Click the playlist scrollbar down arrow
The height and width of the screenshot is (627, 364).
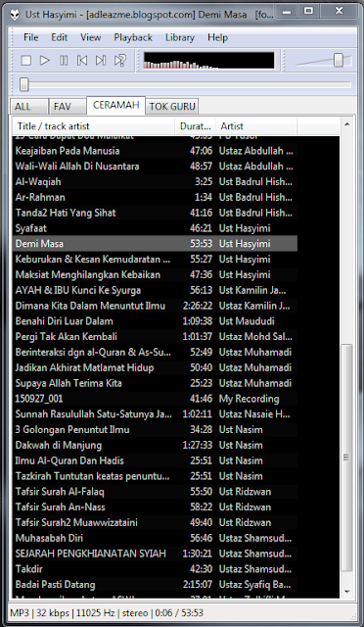click(346, 592)
